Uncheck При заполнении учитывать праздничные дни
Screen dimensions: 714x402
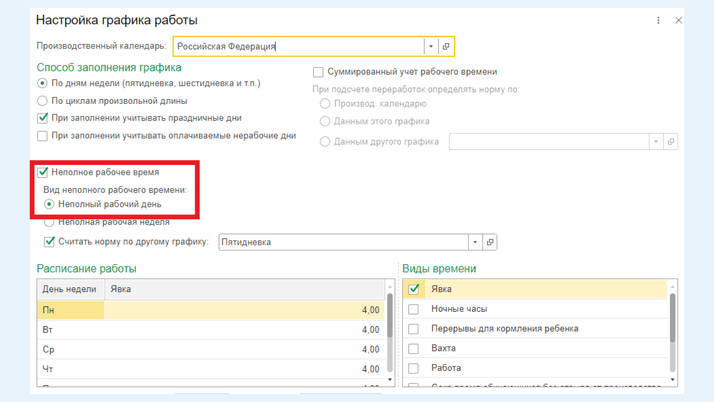point(43,118)
